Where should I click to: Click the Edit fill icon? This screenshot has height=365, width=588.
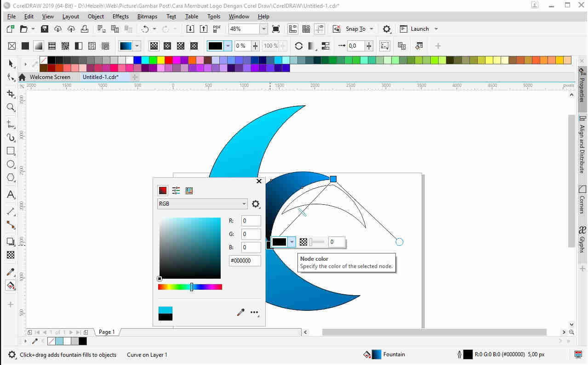419,46
